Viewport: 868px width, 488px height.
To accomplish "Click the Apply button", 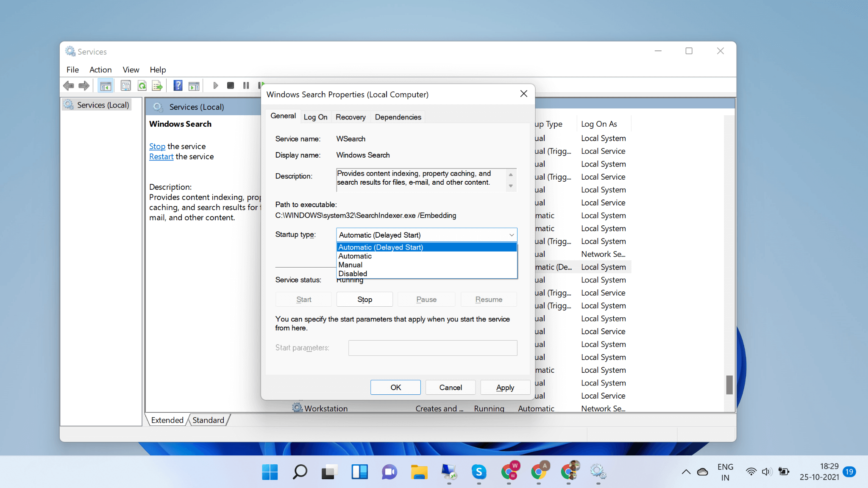I will [x=505, y=387].
